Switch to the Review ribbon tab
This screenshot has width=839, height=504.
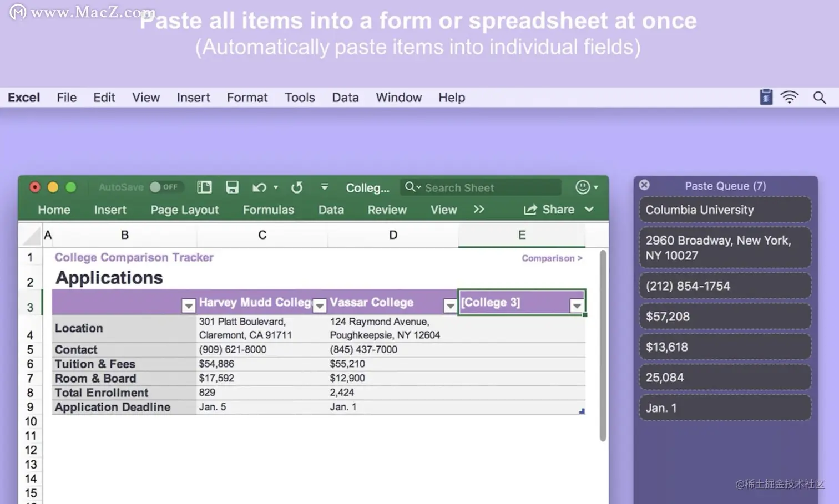(387, 210)
